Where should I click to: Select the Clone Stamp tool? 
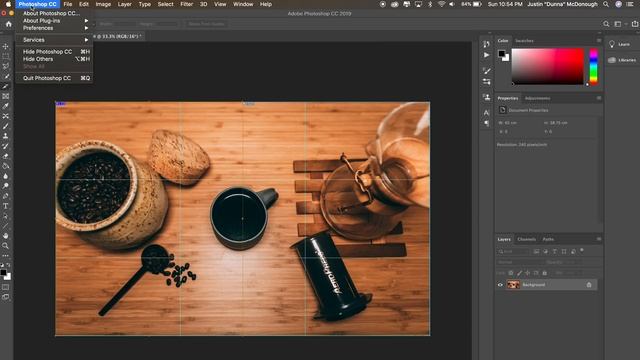[6, 136]
